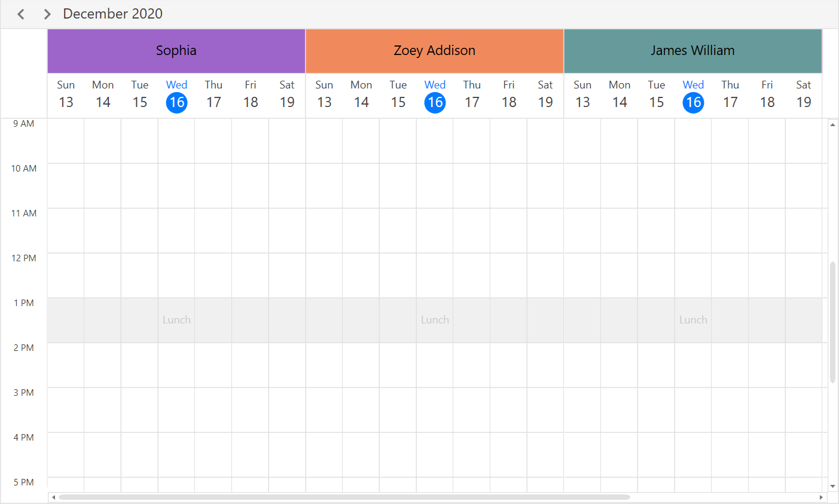
Task: Click the 5 PM time label
Action: pyautogui.click(x=24, y=482)
